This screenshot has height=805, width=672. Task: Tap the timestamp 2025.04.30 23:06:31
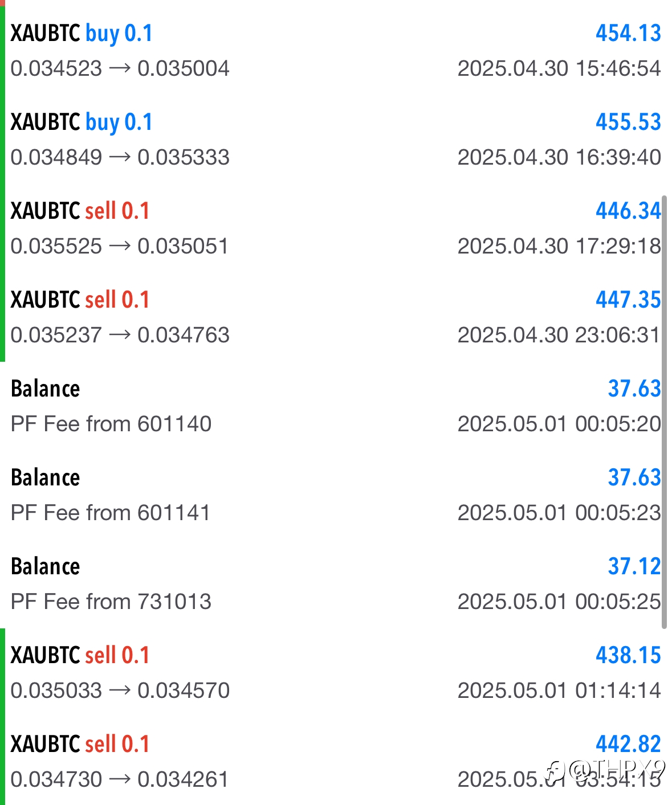559,335
